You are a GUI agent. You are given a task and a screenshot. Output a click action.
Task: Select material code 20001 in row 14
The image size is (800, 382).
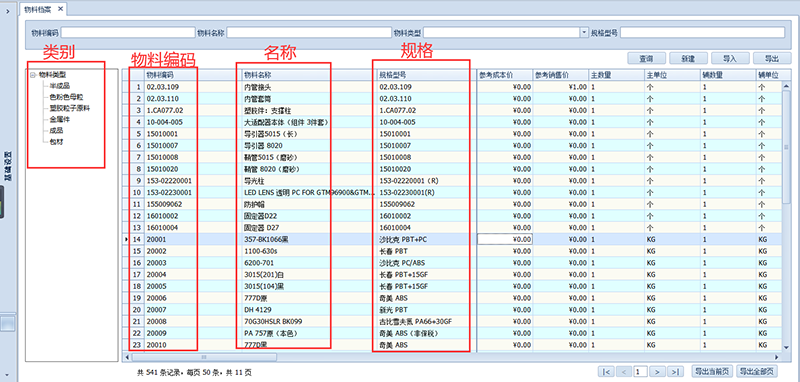[192, 239]
